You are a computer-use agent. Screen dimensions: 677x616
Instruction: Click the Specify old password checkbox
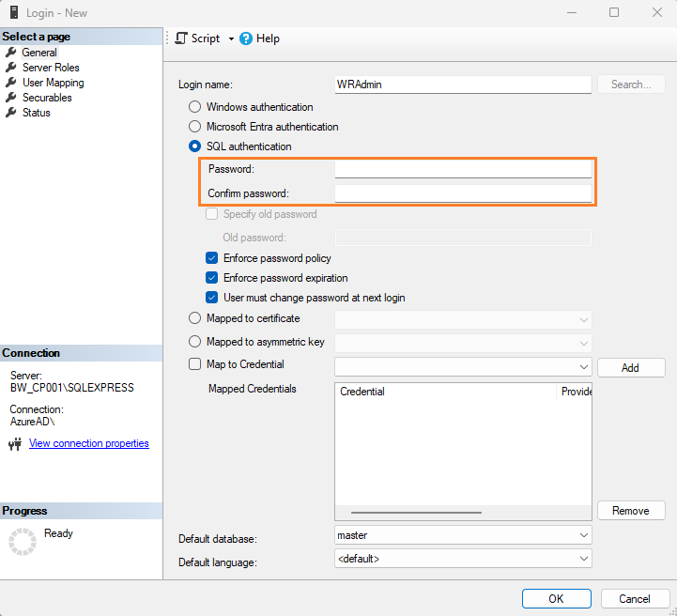tap(211, 214)
